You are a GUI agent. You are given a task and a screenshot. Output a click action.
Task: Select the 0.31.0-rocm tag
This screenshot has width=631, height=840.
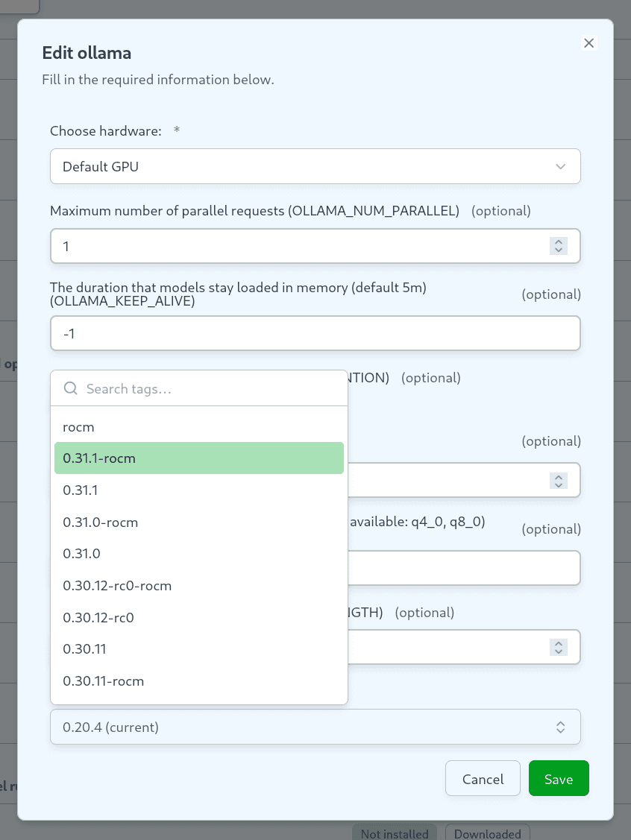click(x=199, y=522)
